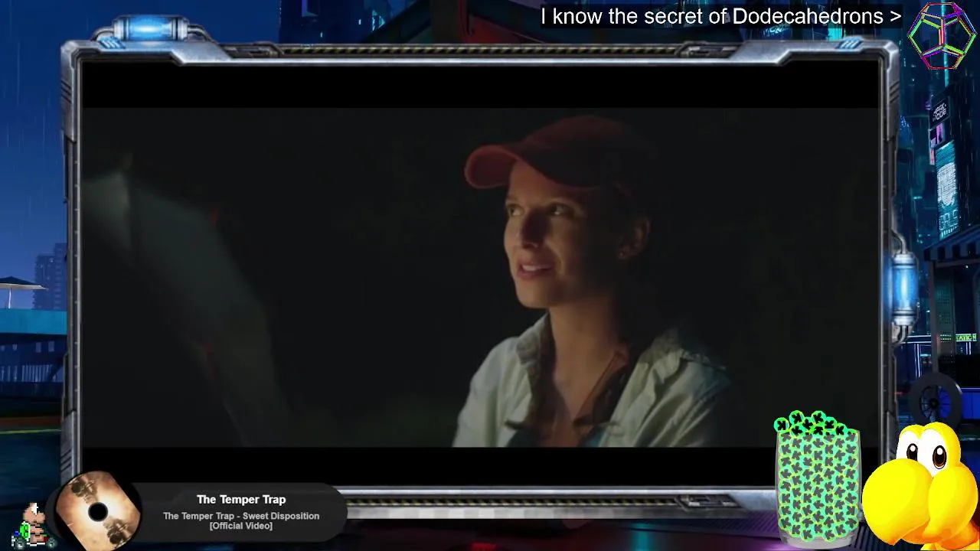The width and height of the screenshot is (980, 551).
Task: Click the dodecahedron wireframe icon
Action: coord(942,35)
